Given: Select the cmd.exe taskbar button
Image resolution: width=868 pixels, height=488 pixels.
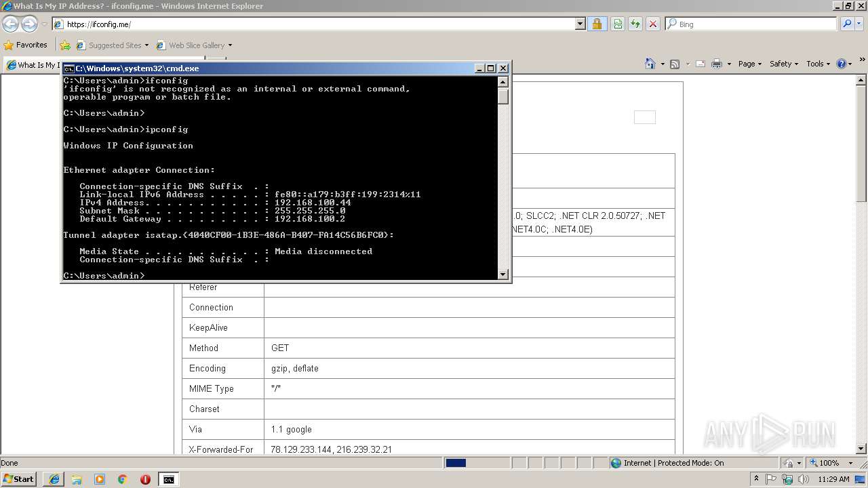Looking at the screenshot, I should pos(168,479).
